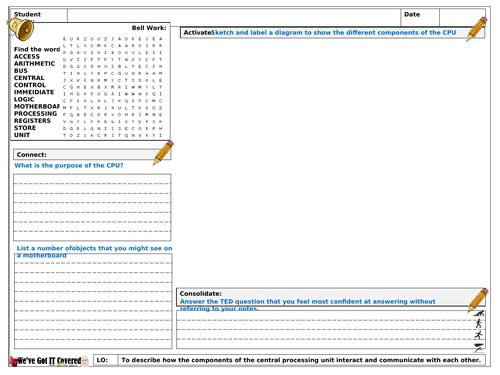
Task: Select the running figure difficulty icon
Action: click(479, 335)
